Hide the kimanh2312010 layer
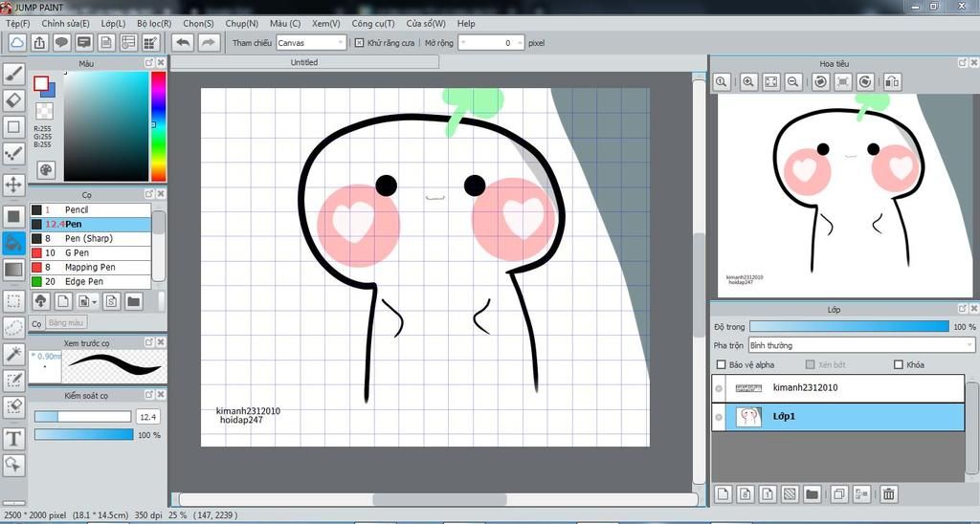Screen dimensions: 980x524 tap(719, 388)
